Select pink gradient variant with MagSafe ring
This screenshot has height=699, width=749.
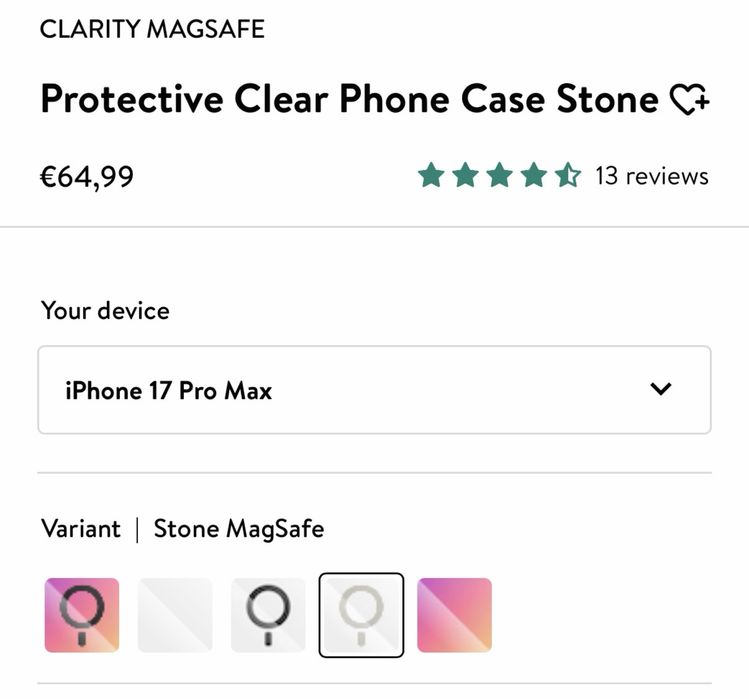click(x=82, y=615)
